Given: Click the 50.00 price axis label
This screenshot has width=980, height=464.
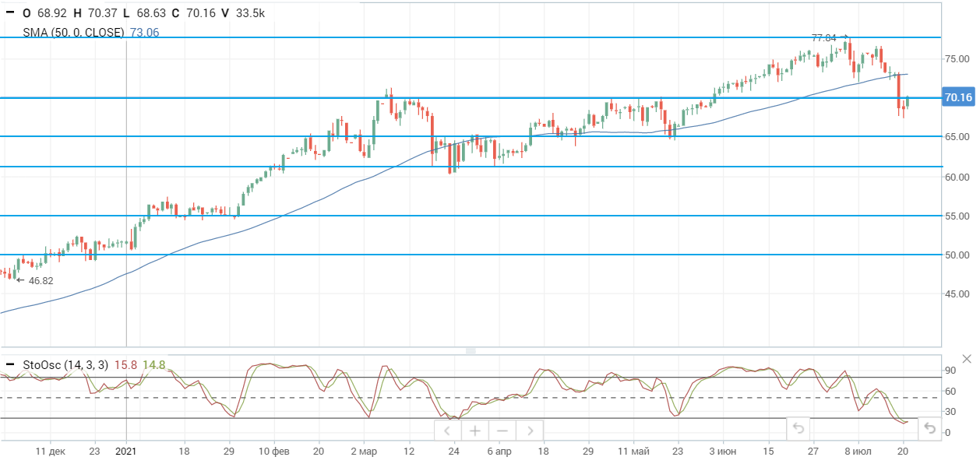Looking at the screenshot, I should pyautogui.click(x=957, y=255).
